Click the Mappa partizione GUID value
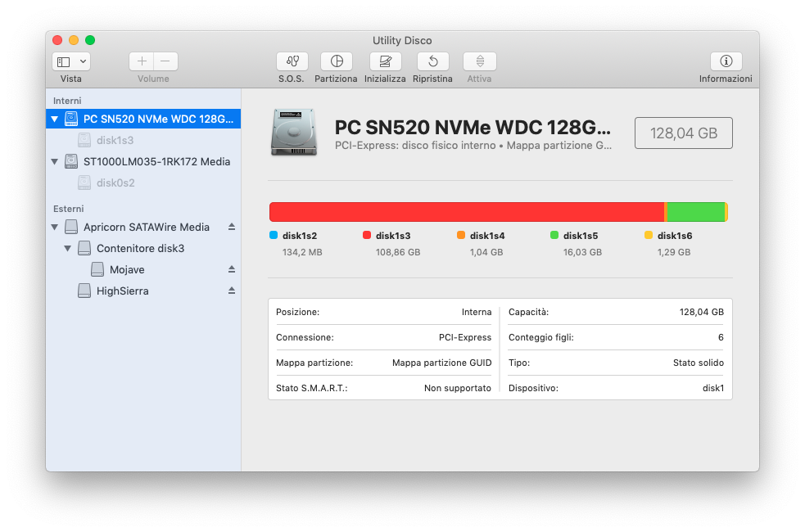Screen dimensions: 805x532 point(442,363)
